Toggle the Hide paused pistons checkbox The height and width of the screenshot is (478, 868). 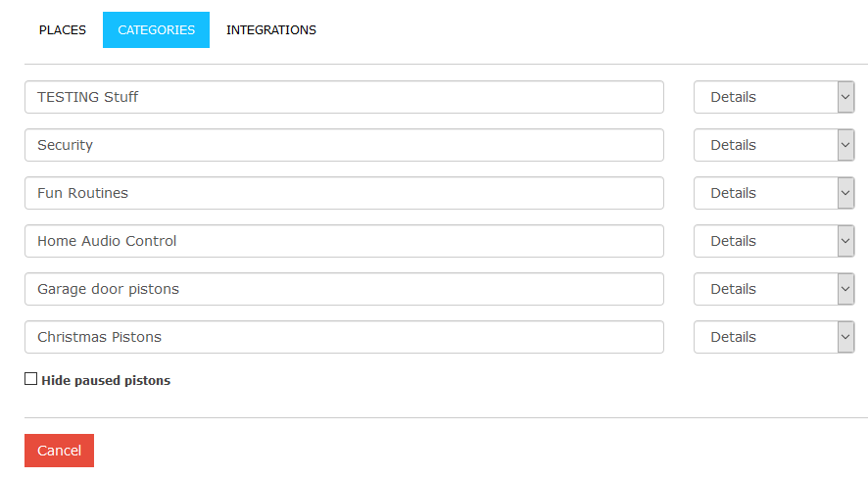tap(31, 379)
